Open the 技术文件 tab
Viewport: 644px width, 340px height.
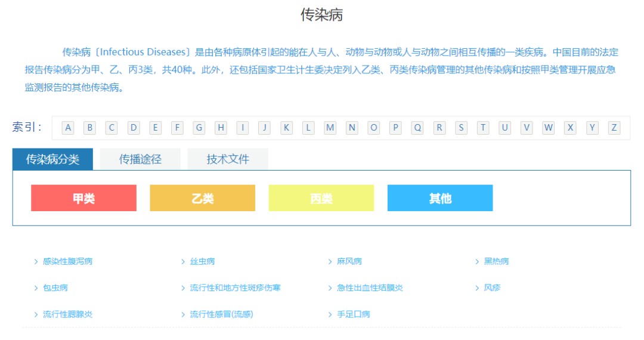coord(228,159)
